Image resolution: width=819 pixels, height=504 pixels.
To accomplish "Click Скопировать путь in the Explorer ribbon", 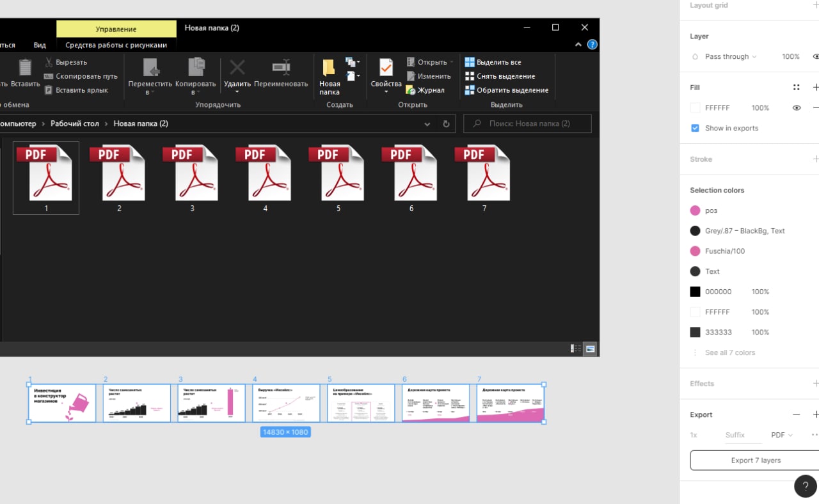I will [x=81, y=76].
